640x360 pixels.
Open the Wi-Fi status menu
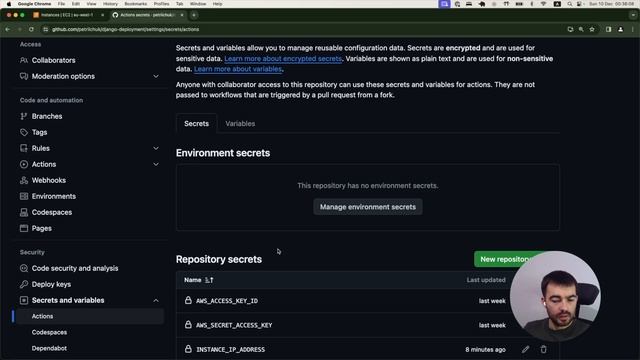543,4
